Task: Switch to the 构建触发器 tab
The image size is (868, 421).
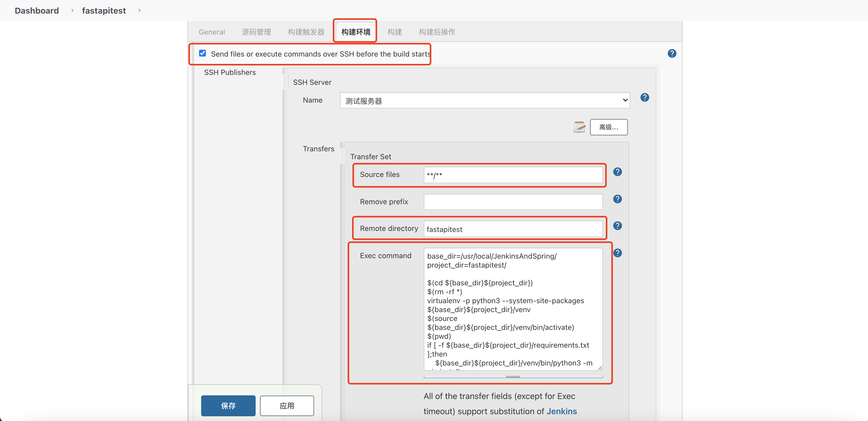Action: [x=306, y=32]
